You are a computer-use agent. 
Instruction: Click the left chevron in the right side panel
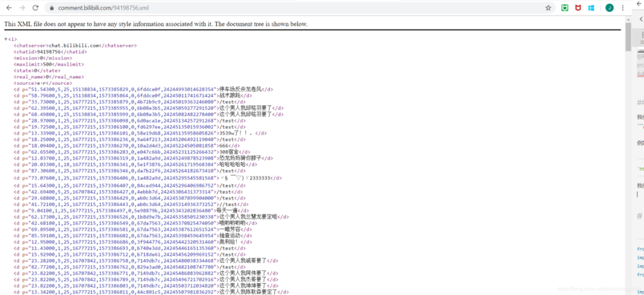642,19
